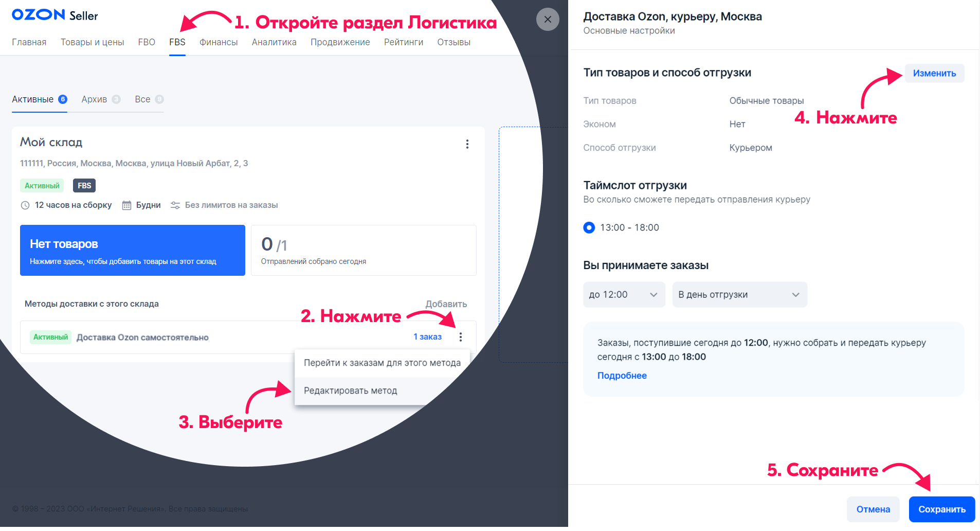Image resolution: width=980 pixels, height=531 pixels.
Task: Close the side panel with X button
Action: point(548,20)
